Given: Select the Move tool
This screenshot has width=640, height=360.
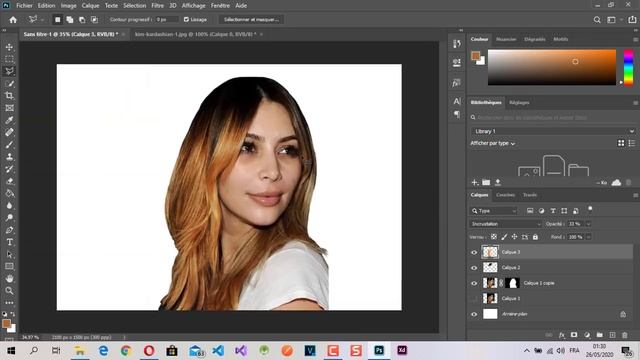Looking at the screenshot, I should [9, 47].
